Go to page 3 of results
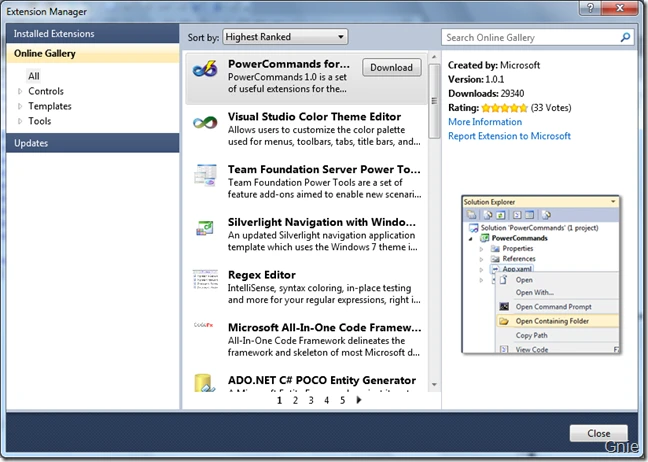 [311, 400]
